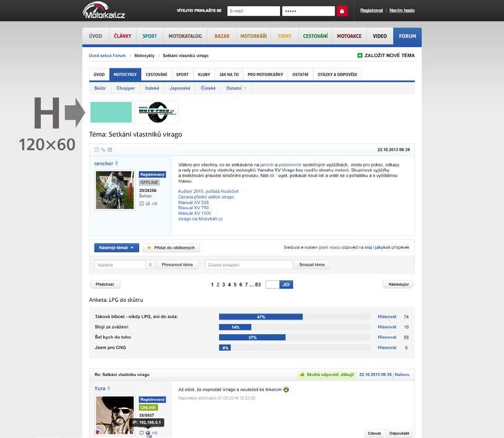Go to page 83 in pagination
Viewport: 504px width, 438px height.
tap(258, 285)
